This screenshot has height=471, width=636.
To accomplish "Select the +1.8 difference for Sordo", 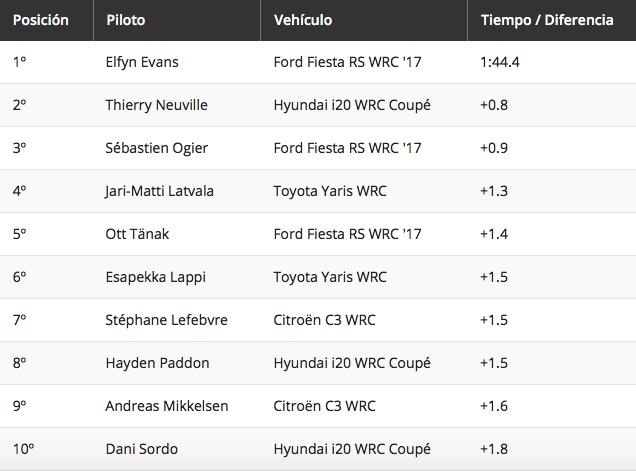I will [494, 449].
